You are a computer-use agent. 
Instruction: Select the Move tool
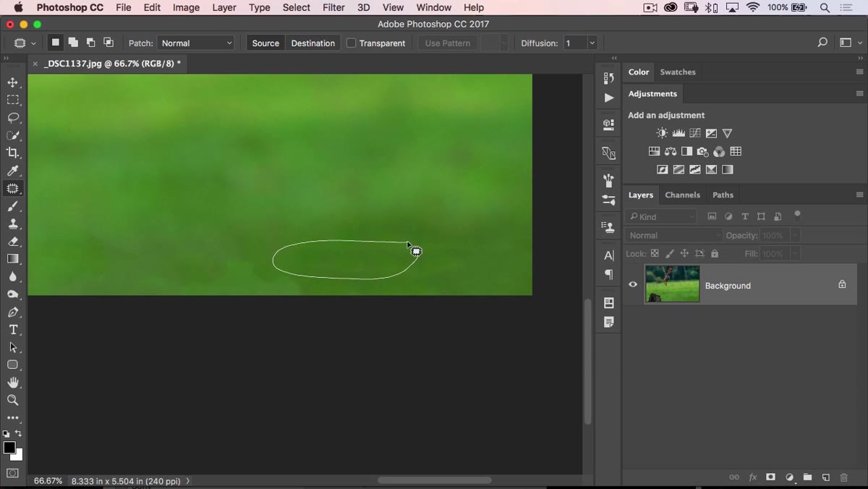13,82
